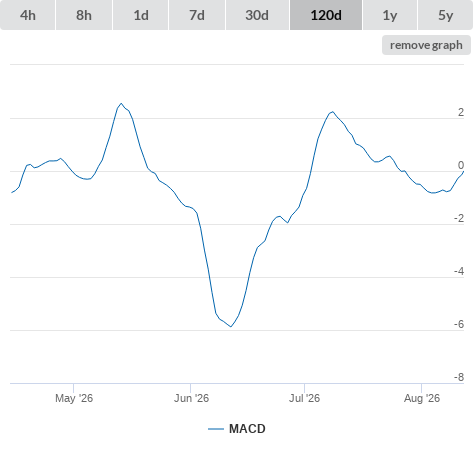
Task: Click the -8 label on y-axis
Action: [x=459, y=377]
